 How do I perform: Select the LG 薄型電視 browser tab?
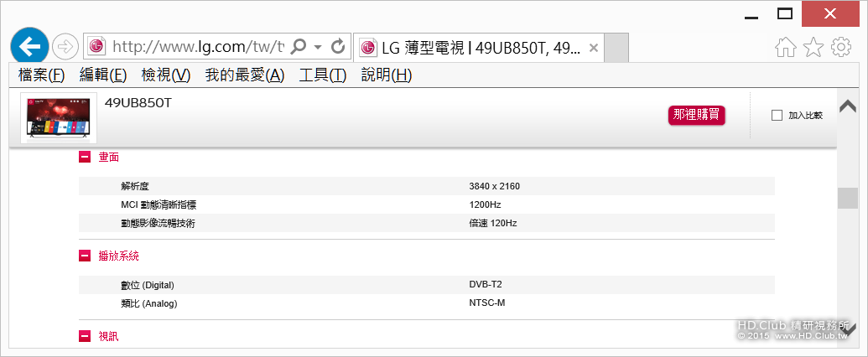pyautogui.click(x=478, y=48)
